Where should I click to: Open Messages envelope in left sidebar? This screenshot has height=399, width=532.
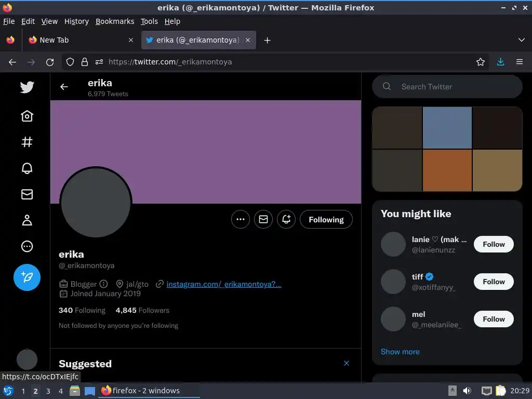tap(27, 194)
